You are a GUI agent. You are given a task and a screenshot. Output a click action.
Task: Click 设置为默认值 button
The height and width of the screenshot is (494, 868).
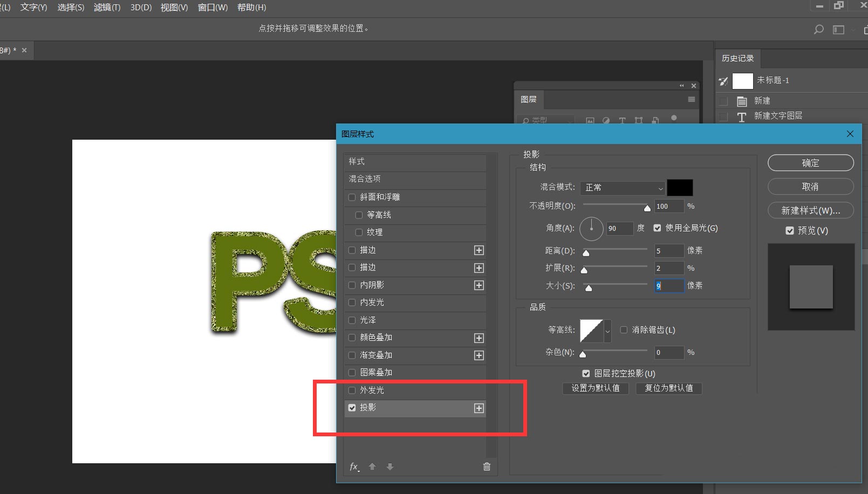click(596, 388)
